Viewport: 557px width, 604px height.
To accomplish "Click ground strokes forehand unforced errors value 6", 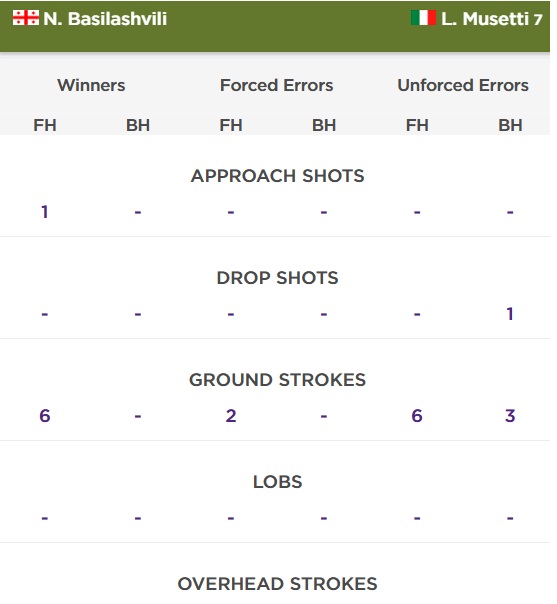I will (x=417, y=416).
